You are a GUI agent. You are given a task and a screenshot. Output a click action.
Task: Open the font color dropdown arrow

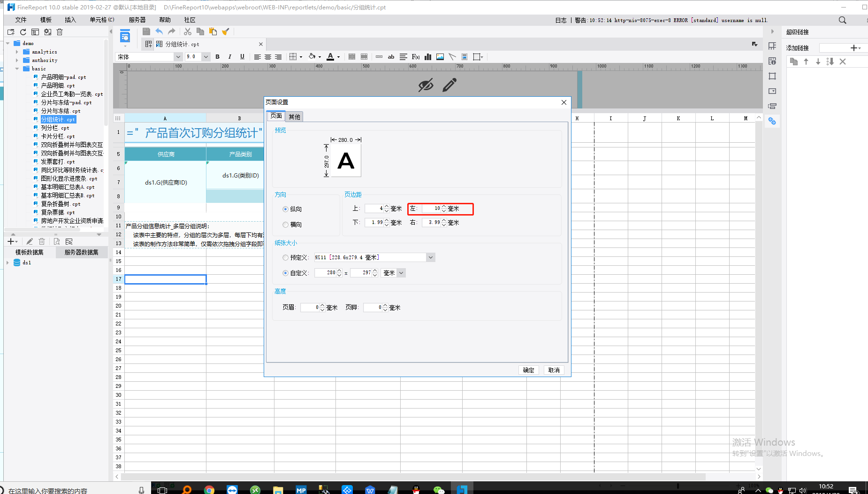[338, 57]
